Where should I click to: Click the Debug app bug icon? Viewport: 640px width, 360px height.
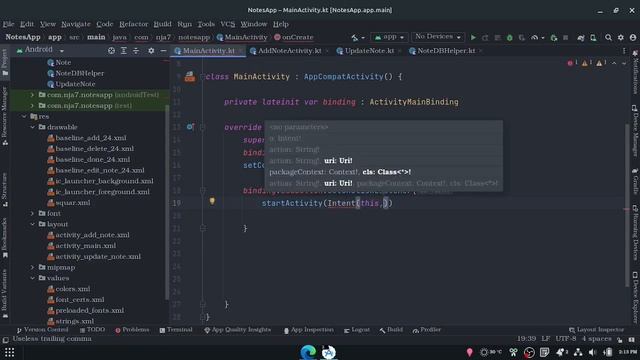tap(509, 38)
